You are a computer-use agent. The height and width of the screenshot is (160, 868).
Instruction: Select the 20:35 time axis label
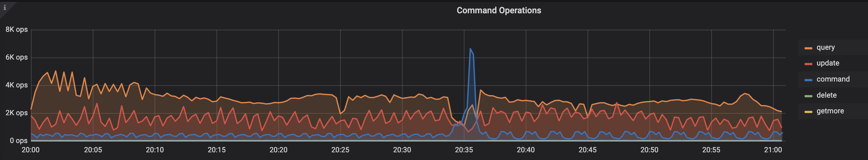pos(464,150)
